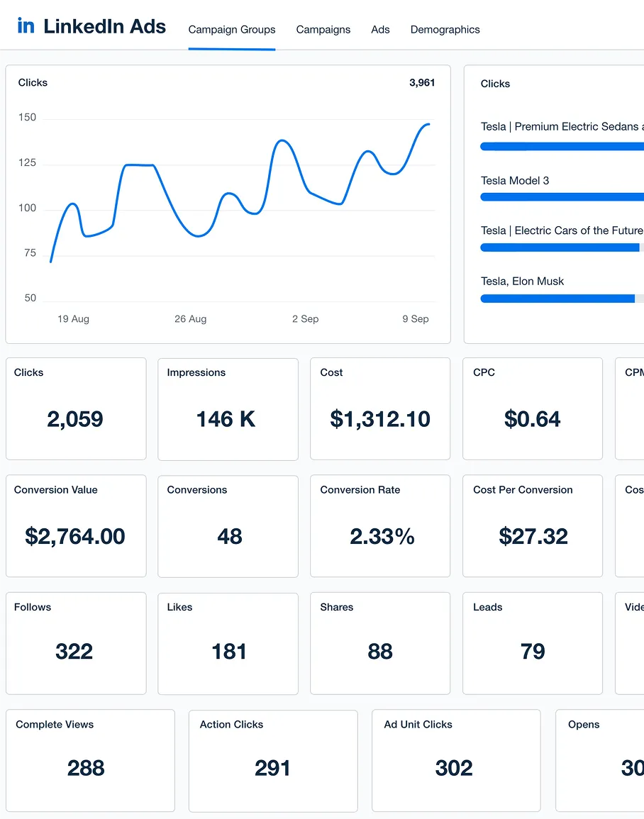Screen dimensions: 644x819
Task: Click the Tesla Electric Cars of the Future bar
Action: 562,247
